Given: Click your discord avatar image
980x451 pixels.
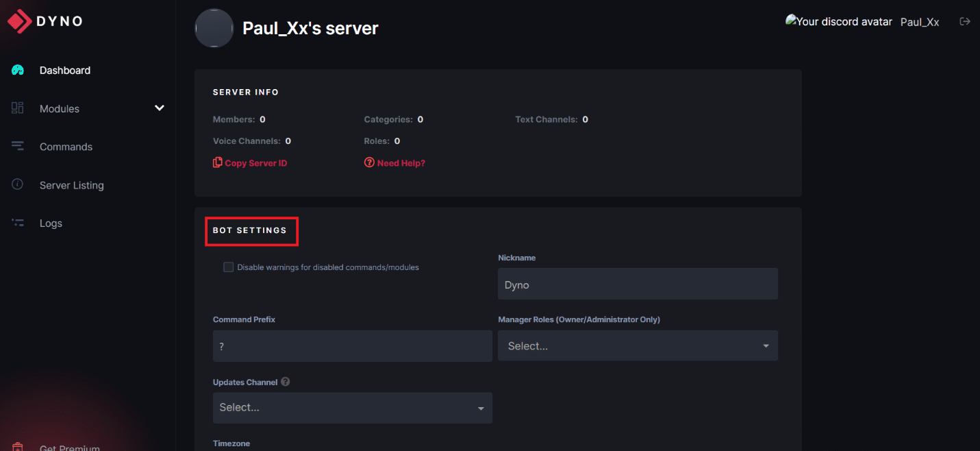Looking at the screenshot, I should [839, 21].
